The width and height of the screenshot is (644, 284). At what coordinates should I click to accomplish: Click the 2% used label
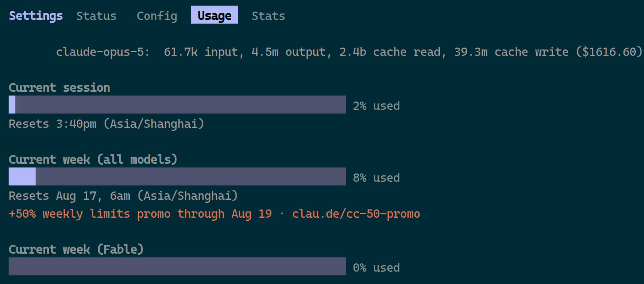pyautogui.click(x=376, y=106)
